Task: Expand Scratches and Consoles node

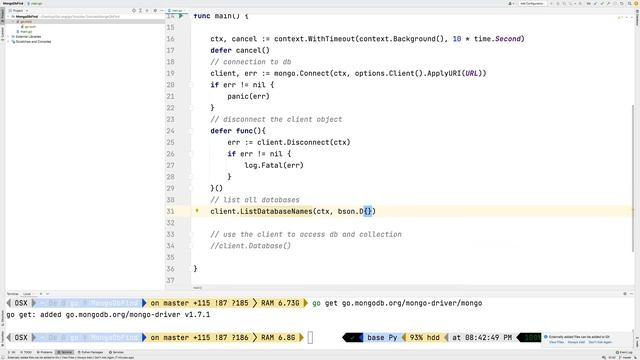Action: (9, 42)
